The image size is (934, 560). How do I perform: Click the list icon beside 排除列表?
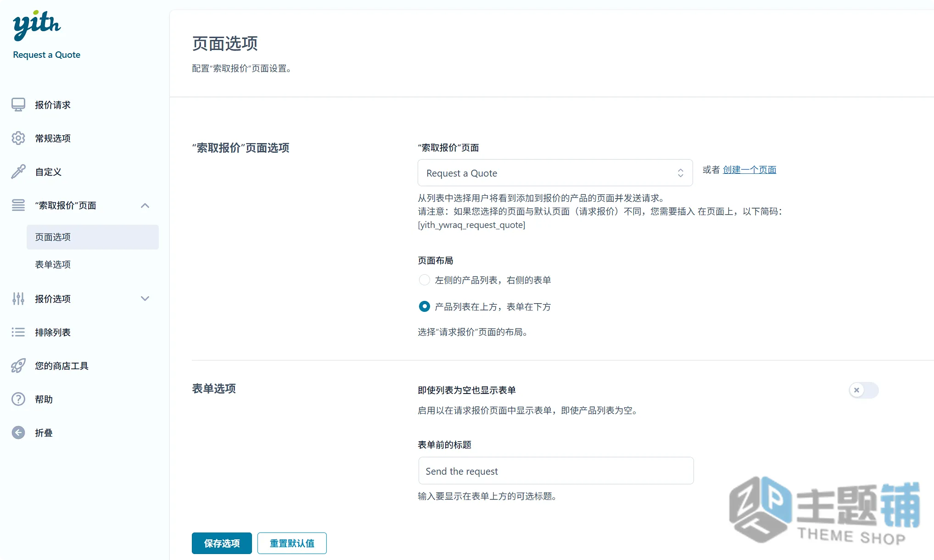pyautogui.click(x=18, y=332)
